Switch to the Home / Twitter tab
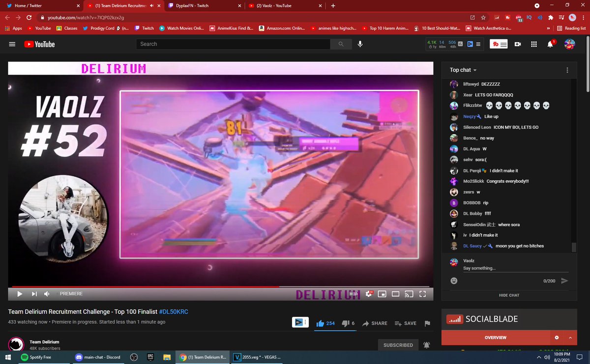Image resolution: width=590 pixels, height=364 pixels. point(42,6)
